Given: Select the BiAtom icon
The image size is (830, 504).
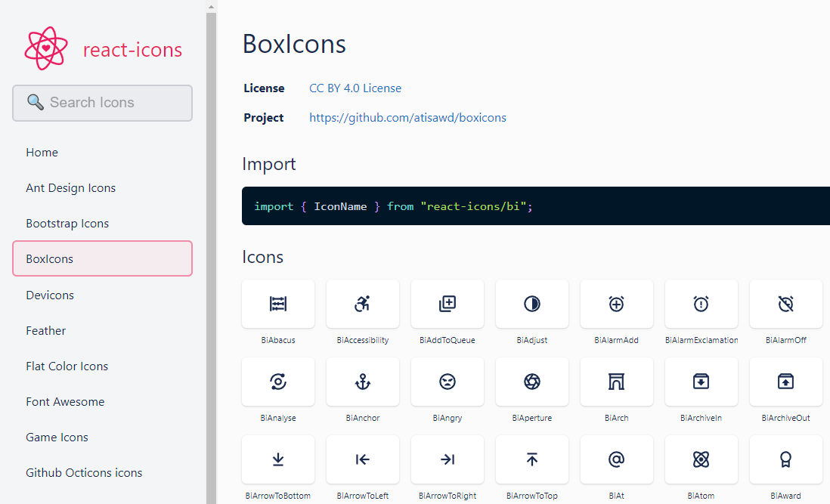Looking at the screenshot, I should [701, 459].
